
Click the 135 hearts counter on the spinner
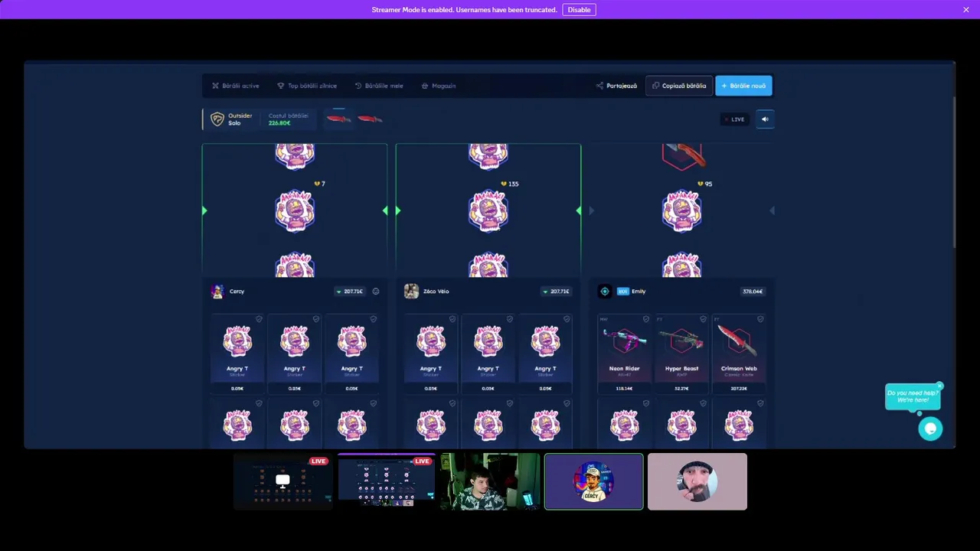[510, 184]
